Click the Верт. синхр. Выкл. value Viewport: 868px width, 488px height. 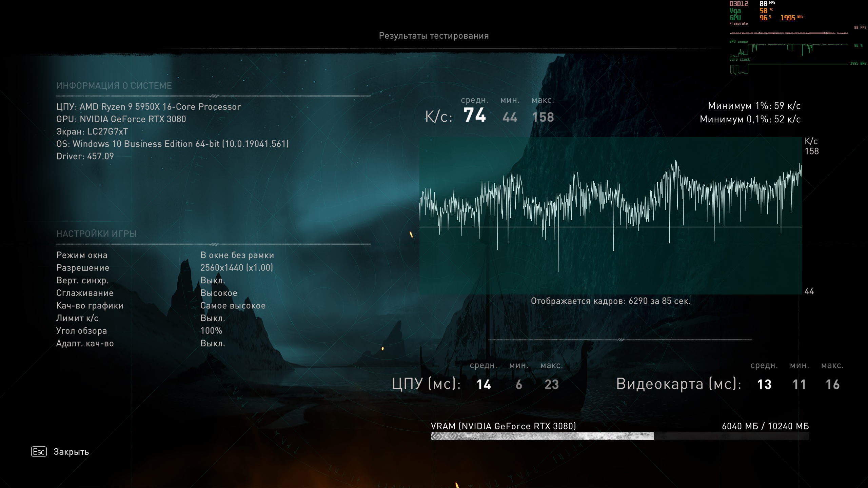(213, 281)
